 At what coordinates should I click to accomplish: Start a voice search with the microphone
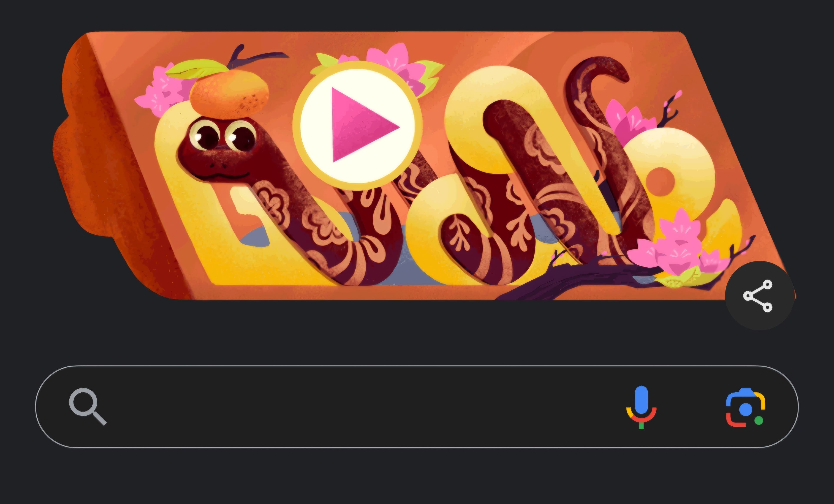[641, 407]
